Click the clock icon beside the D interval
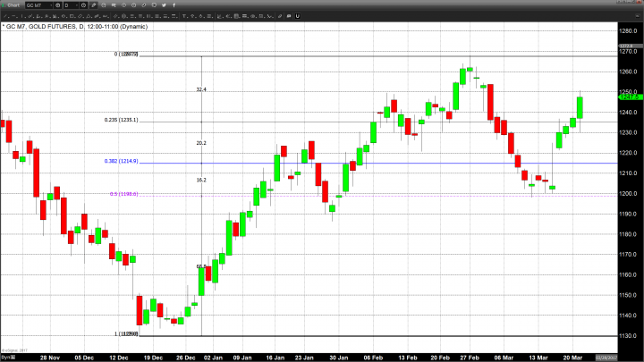The image size is (644, 362). point(83,5)
